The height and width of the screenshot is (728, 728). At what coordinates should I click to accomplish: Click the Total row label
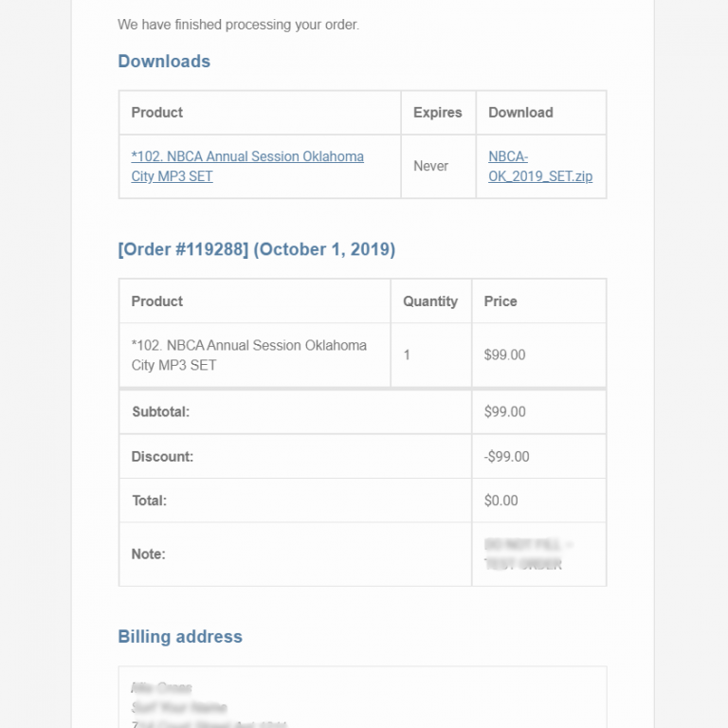coord(149,500)
